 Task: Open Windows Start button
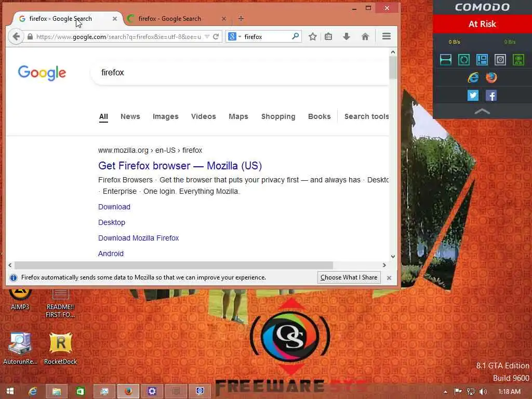coord(10,391)
